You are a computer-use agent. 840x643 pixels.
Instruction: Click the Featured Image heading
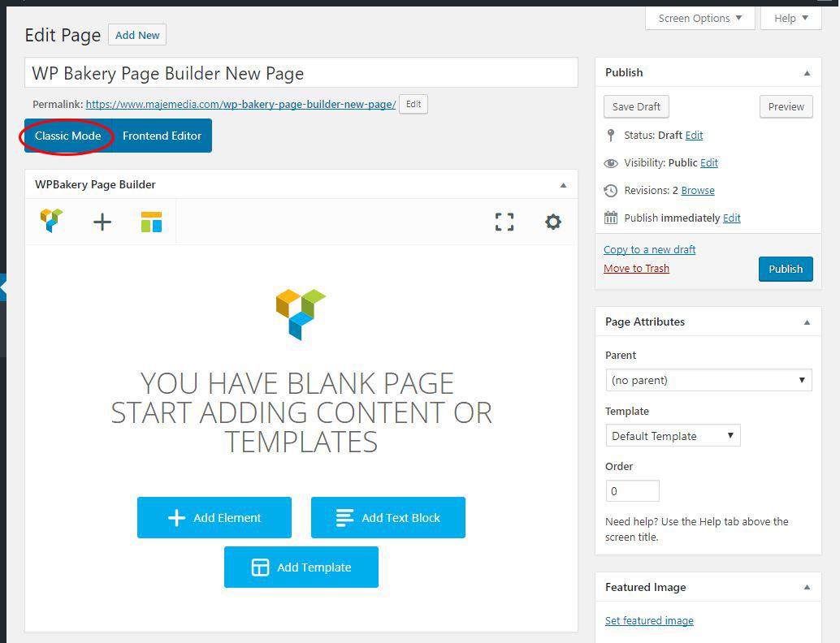[x=646, y=587]
